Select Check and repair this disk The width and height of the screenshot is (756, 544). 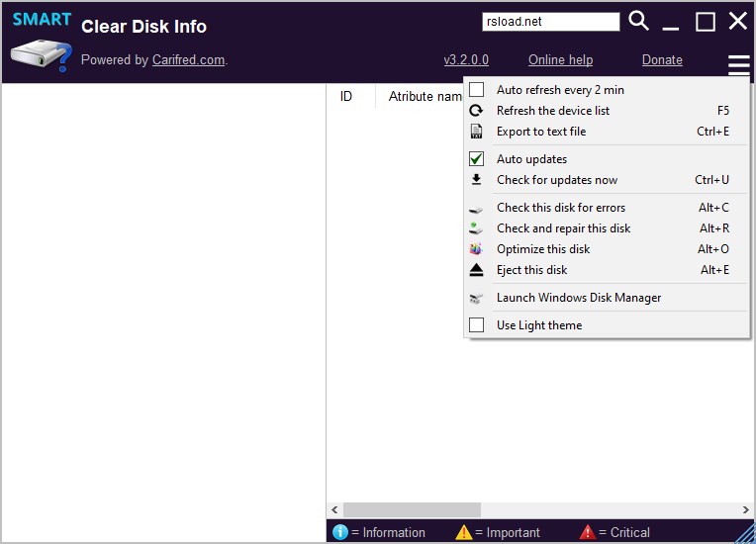(x=607, y=228)
